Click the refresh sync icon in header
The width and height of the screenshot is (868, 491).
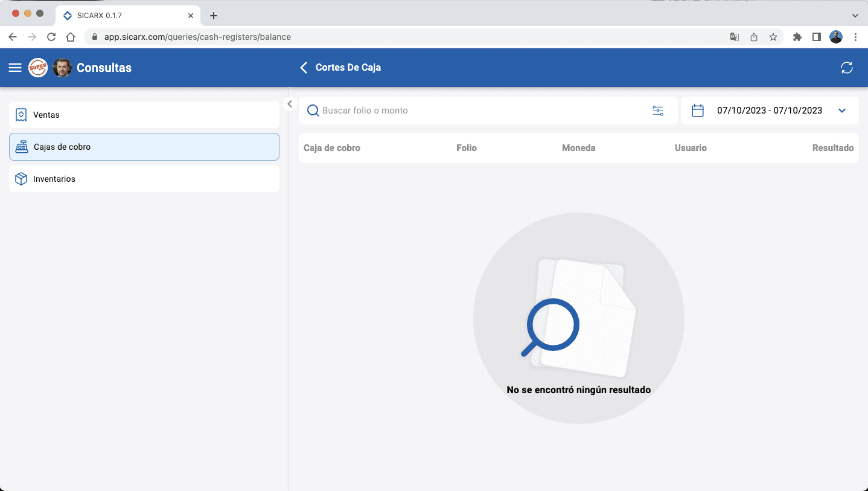point(846,68)
